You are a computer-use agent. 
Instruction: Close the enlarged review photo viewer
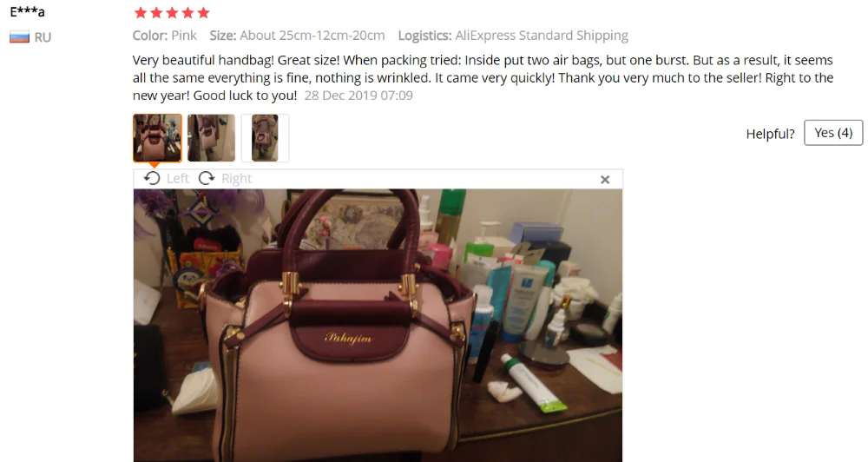click(605, 180)
